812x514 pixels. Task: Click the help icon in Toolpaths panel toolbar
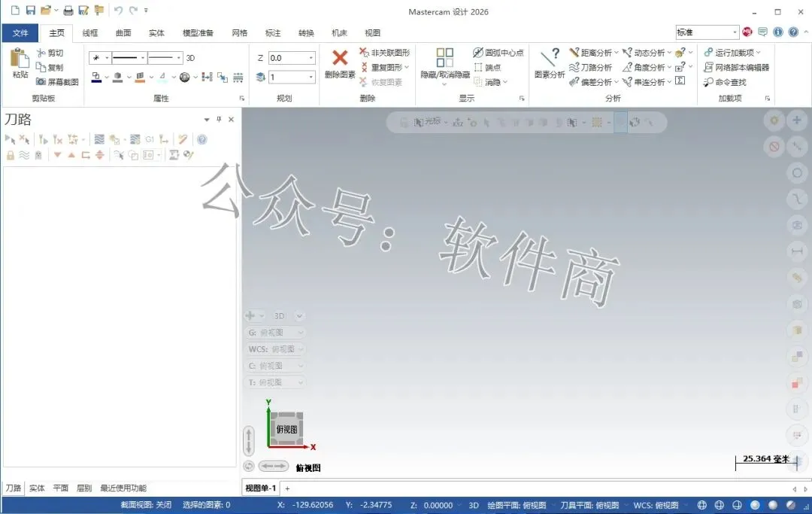(202, 139)
